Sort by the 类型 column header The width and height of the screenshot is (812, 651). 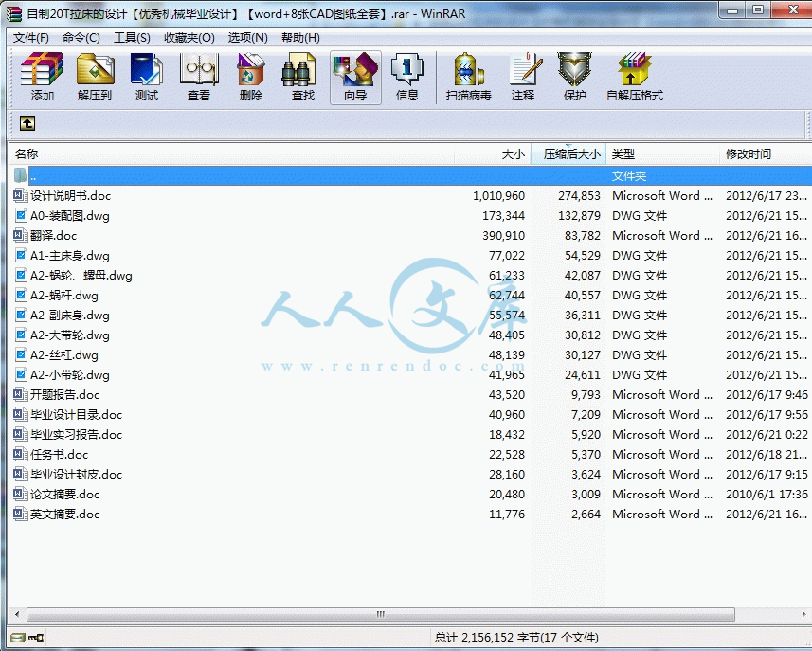(x=662, y=154)
